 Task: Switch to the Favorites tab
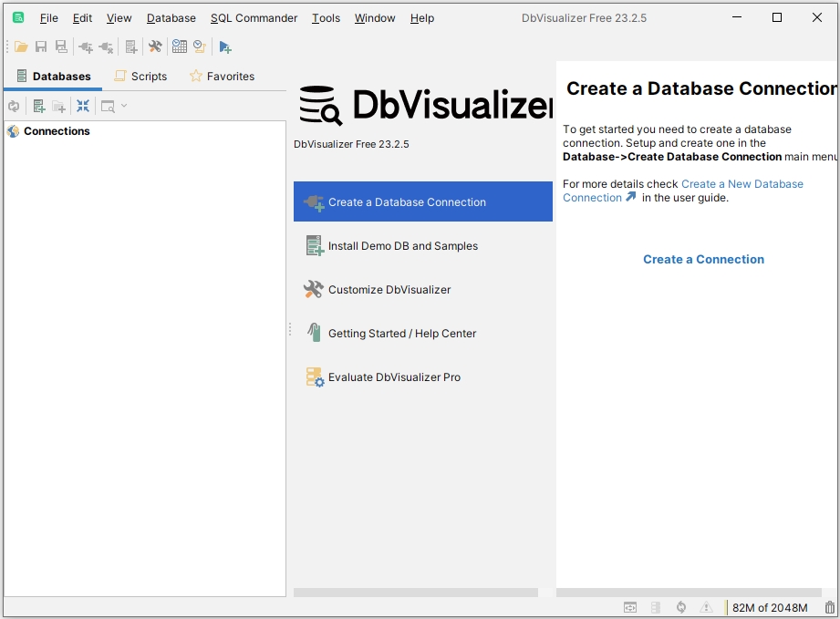[x=222, y=77]
